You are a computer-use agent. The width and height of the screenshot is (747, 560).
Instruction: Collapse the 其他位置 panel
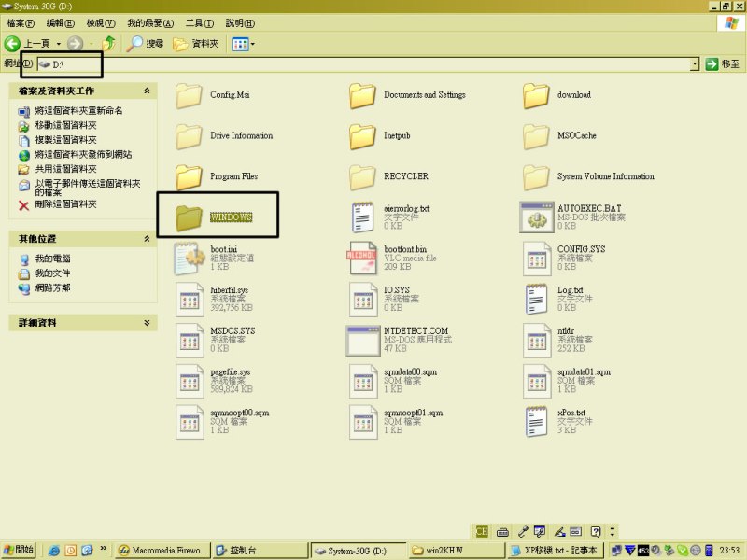[147, 239]
